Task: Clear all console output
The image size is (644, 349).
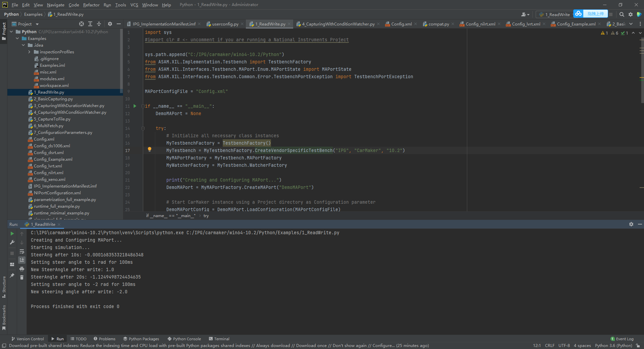Action: tap(22, 277)
